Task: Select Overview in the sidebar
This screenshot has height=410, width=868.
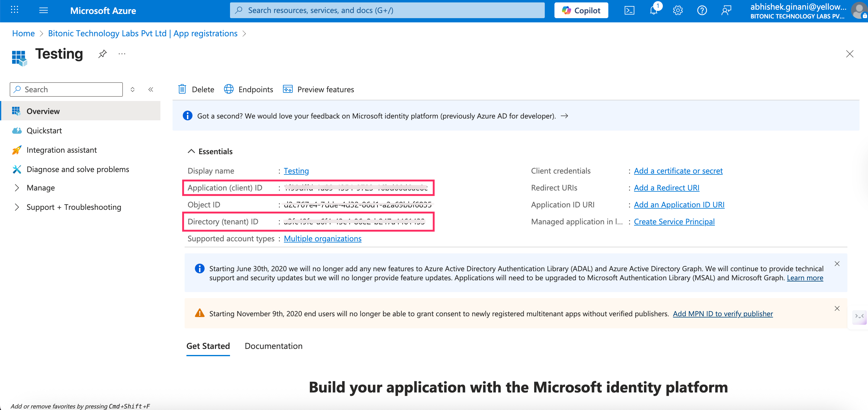Action: tap(81, 111)
